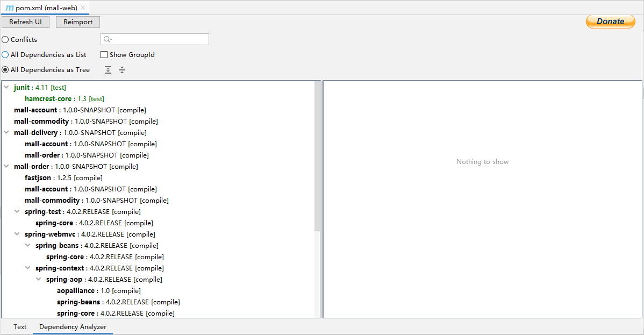Image resolution: width=644 pixels, height=335 pixels.
Task: Click the Refresh UI button
Action: pos(25,22)
